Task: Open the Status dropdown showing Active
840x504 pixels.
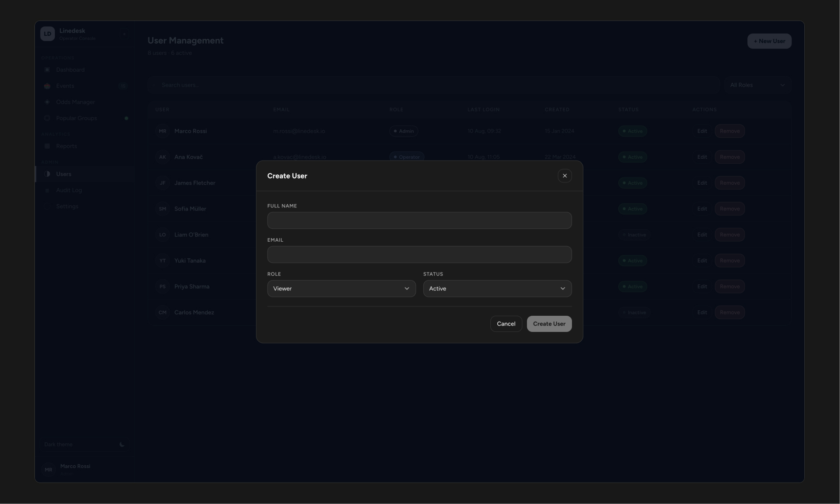Action: [x=497, y=289]
